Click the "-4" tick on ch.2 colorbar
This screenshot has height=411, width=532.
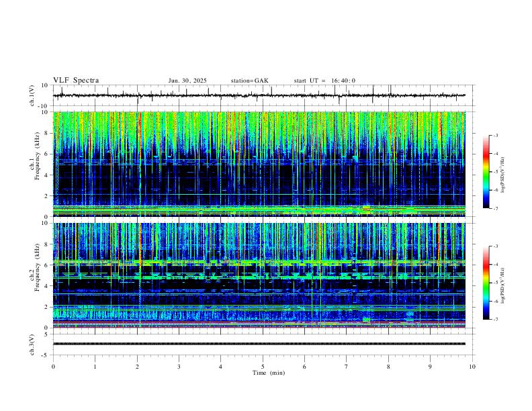coord(495,265)
